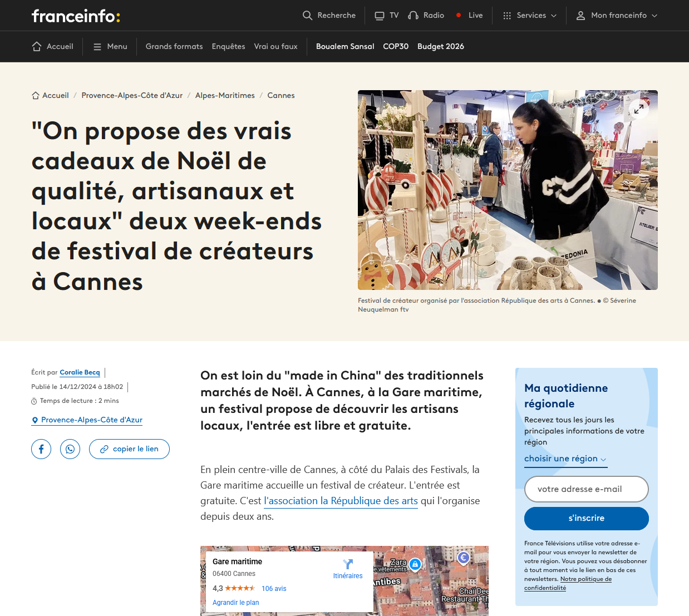Open Itinéraires directions on the map
The width and height of the screenshot is (689, 616).
pyautogui.click(x=348, y=569)
